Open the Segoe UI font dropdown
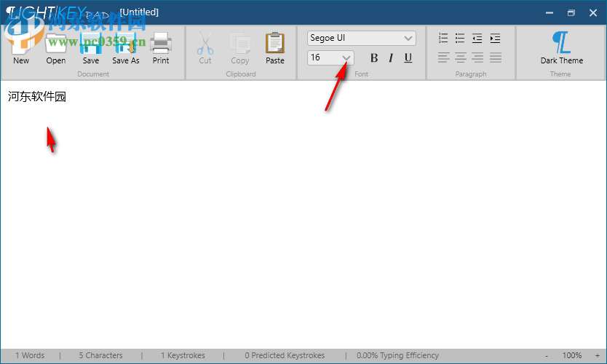 362,38
